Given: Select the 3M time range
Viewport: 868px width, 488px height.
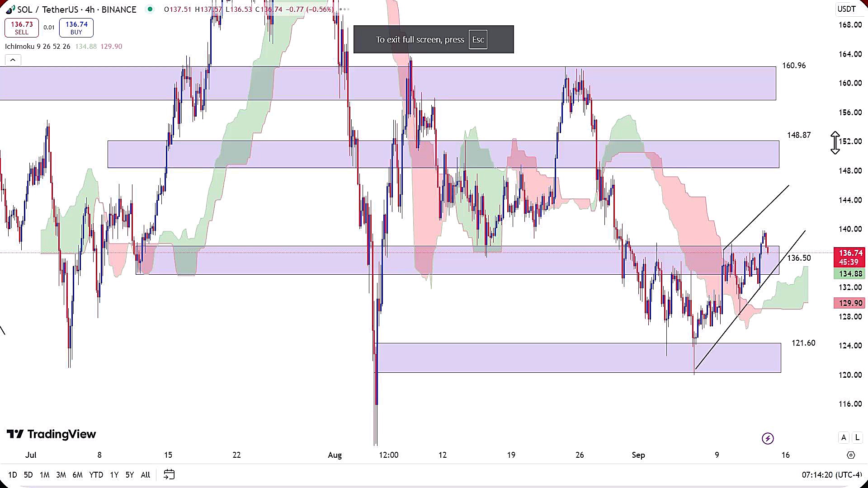Looking at the screenshot, I should point(61,475).
